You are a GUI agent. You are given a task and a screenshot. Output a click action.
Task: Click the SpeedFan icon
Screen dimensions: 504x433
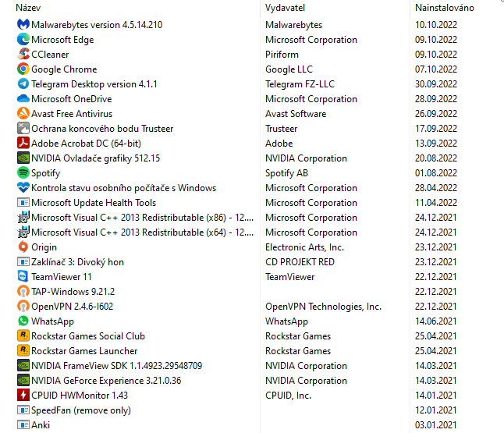coord(23,410)
